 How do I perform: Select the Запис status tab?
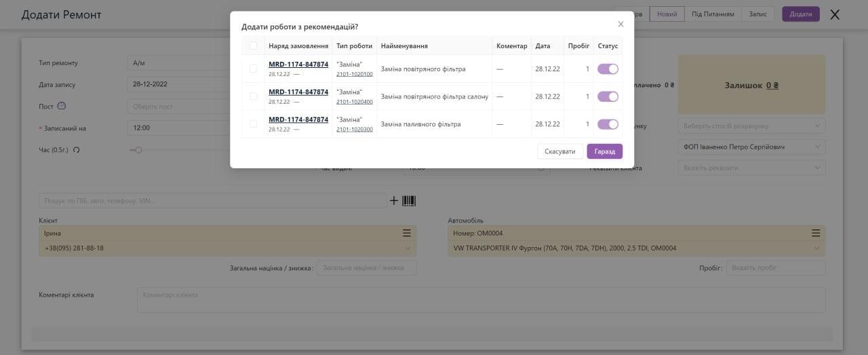coord(757,14)
